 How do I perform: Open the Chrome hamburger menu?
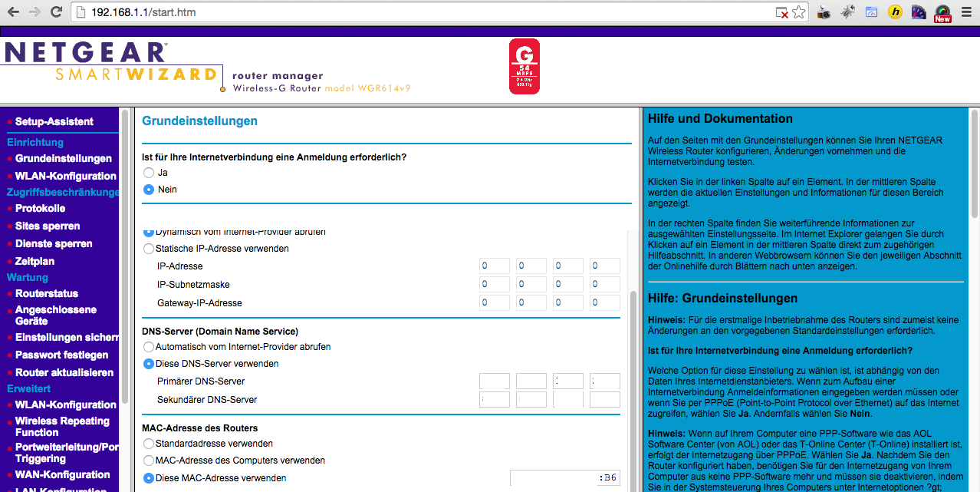point(966,12)
